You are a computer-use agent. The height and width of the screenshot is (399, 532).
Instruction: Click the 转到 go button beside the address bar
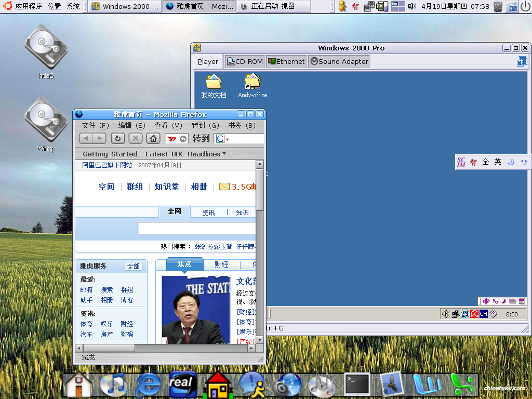201,138
